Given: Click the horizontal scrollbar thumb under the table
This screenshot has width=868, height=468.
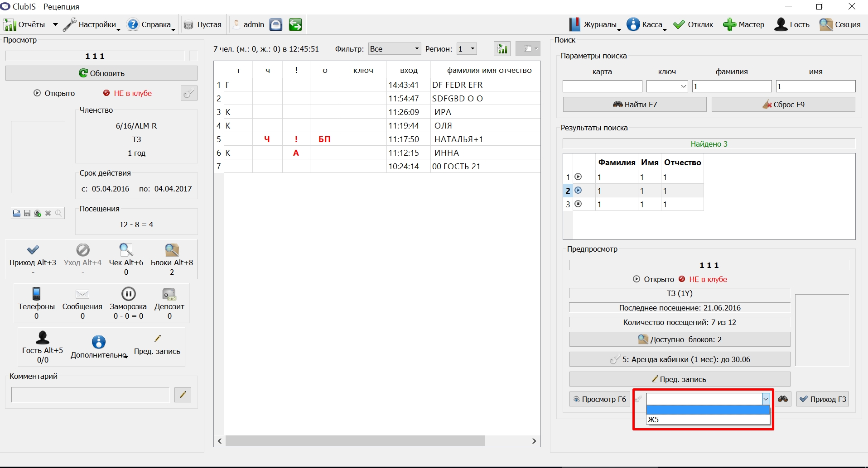Looking at the screenshot, I should click(355, 441).
